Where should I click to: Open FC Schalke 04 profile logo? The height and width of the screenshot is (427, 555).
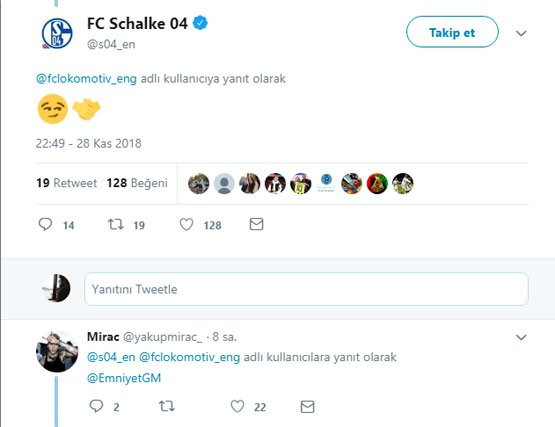click(x=57, y=34)
